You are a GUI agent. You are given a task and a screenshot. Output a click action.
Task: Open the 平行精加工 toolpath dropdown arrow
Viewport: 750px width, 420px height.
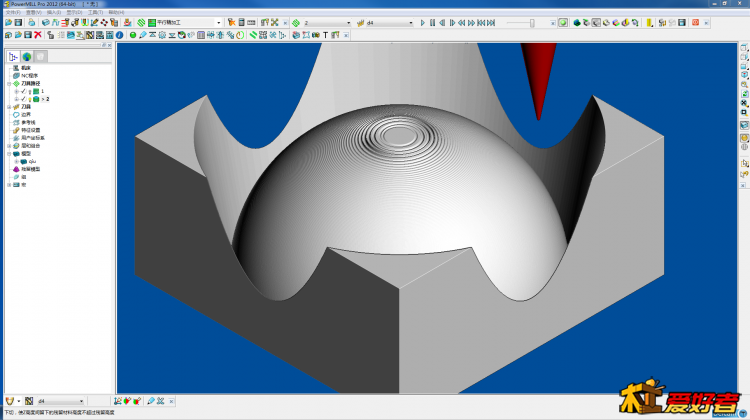(x=219, y=22)
